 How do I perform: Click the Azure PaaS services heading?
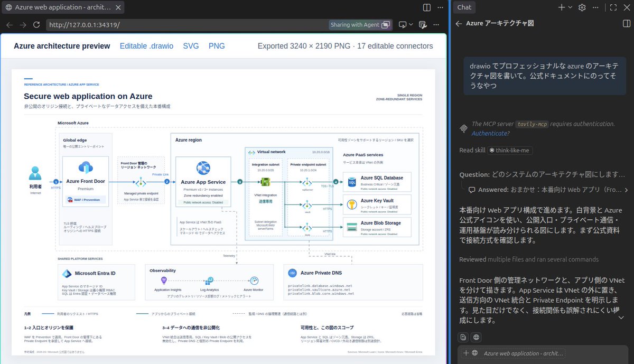point(363,155)
